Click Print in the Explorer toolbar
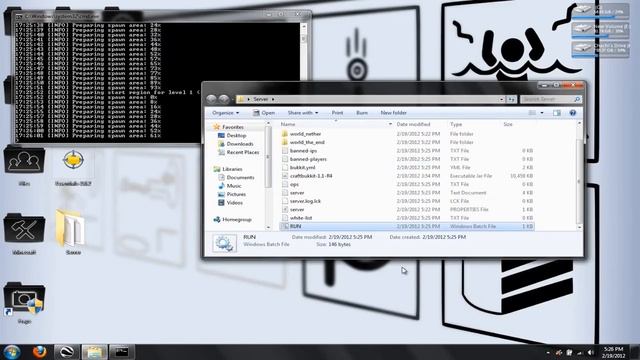The height and width of the screenshot is (360, 640). (337, 113)
